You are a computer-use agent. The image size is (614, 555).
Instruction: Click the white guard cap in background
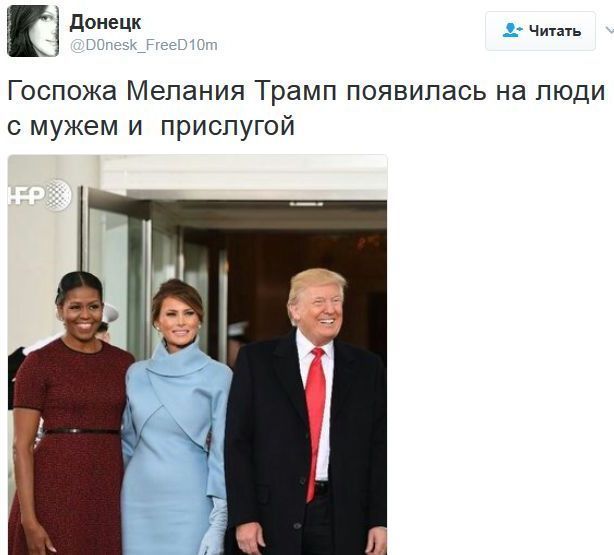click(x=110, y=313)
